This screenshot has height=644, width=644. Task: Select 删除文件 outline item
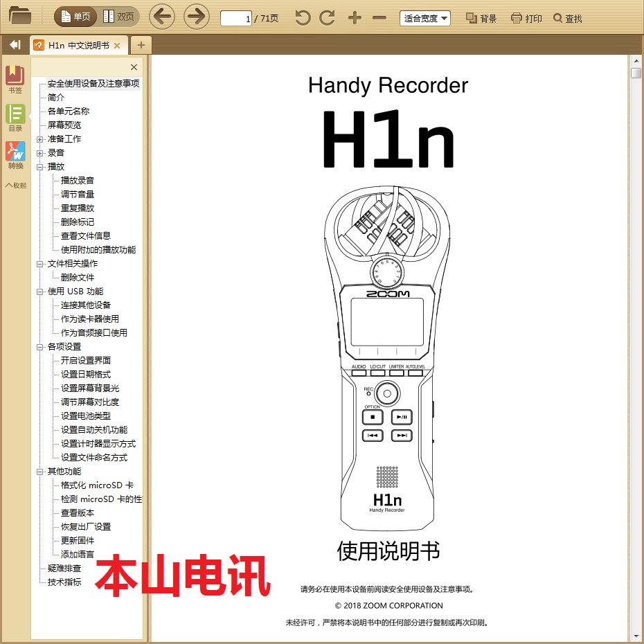(x=78, y=277)
